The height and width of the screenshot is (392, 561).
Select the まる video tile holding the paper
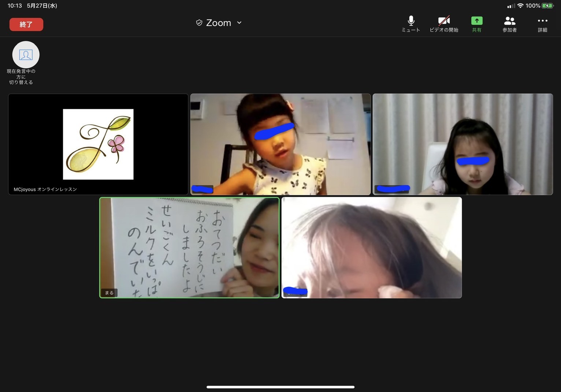click(x=189, y=248)
